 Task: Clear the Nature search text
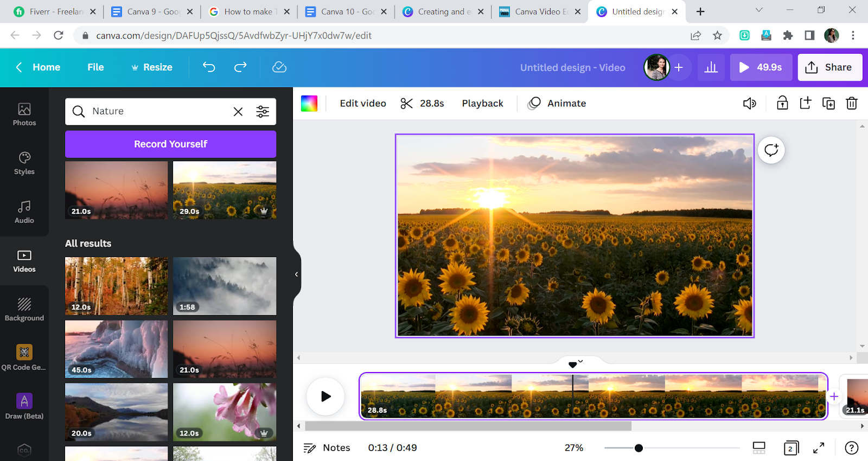pyautogui.click(x=238, y=112)
